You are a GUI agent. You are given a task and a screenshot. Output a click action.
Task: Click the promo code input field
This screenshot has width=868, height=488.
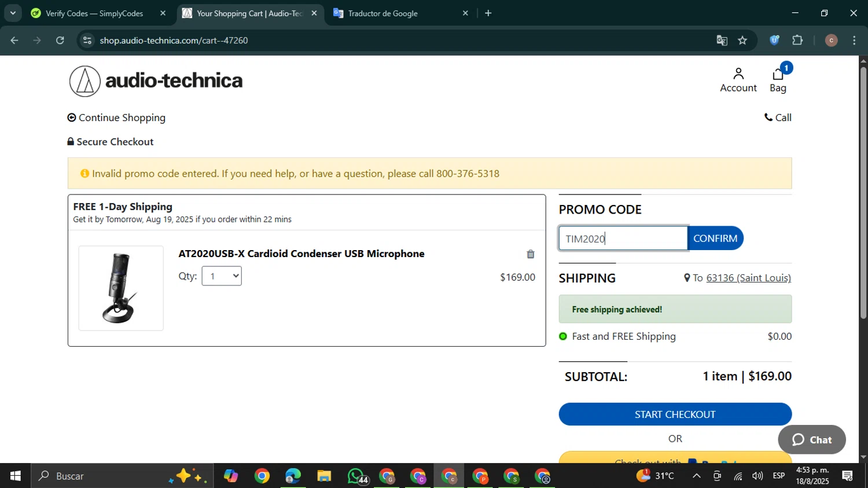623,239
